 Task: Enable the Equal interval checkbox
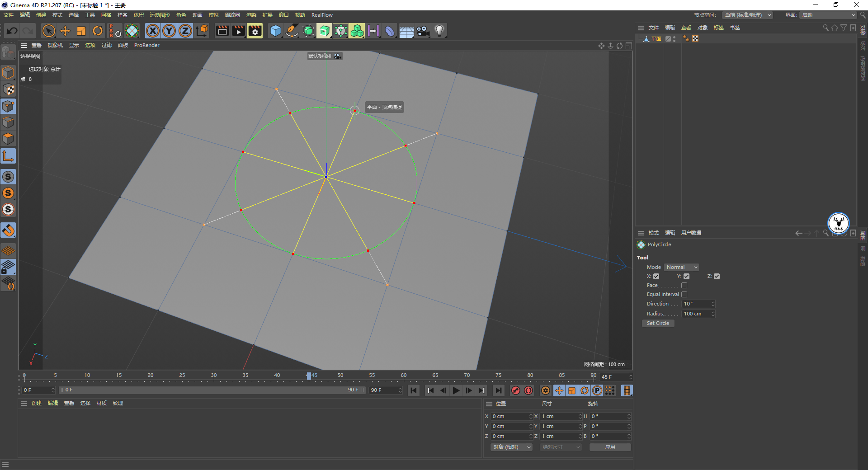coord(684,295)
